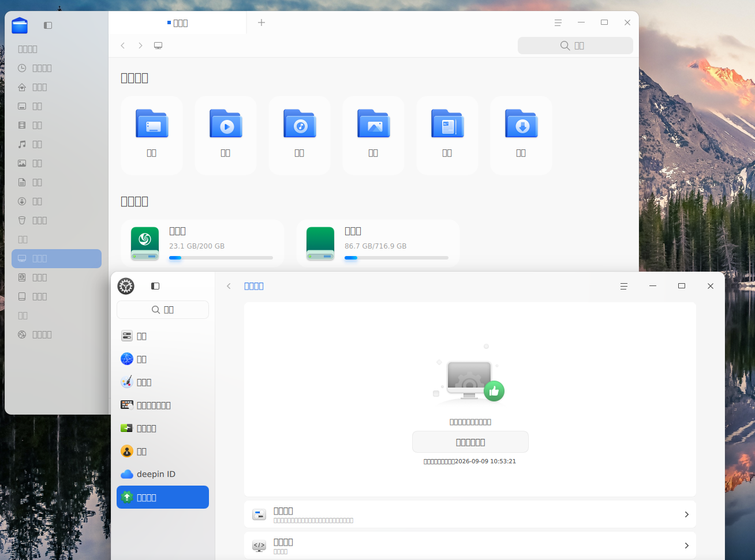Viewport: 755px width, 560px height.
Task: Select the trash can entry in sidebar
Action: [x=57, y=220]
